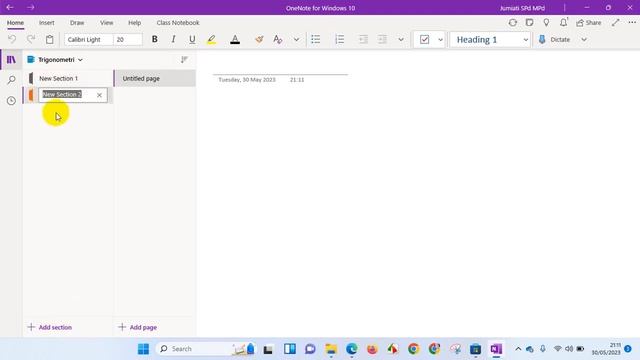The image size is (640, 360).
Task: Open the Insert tab
Action: pyautogui.click(x=47, y=23)
